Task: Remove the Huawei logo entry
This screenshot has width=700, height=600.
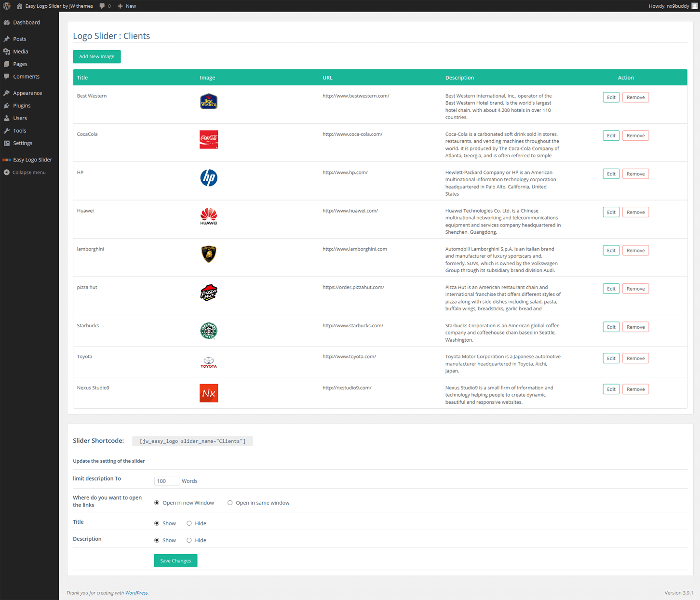Action: pyautogui.click(x=635, y=212)
